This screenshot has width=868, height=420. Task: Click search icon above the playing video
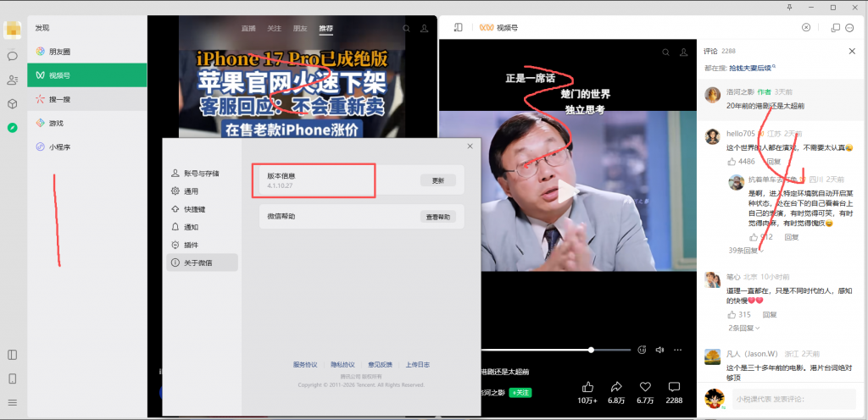(666, 52)
